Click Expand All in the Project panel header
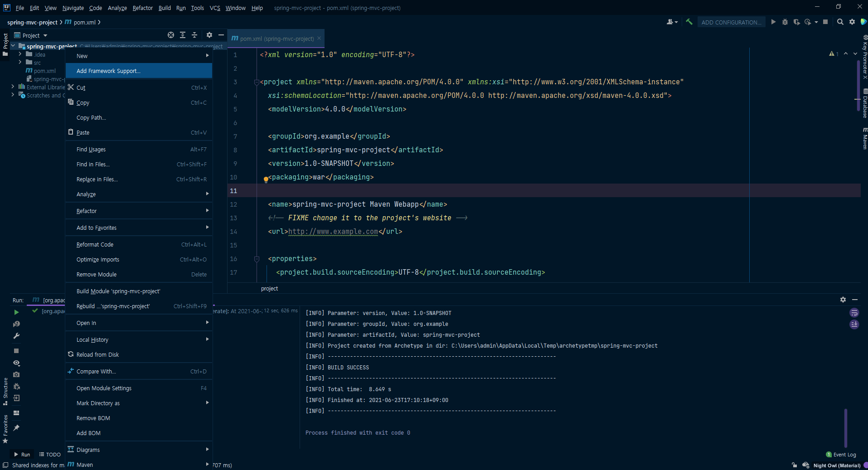 coord(183,35)
